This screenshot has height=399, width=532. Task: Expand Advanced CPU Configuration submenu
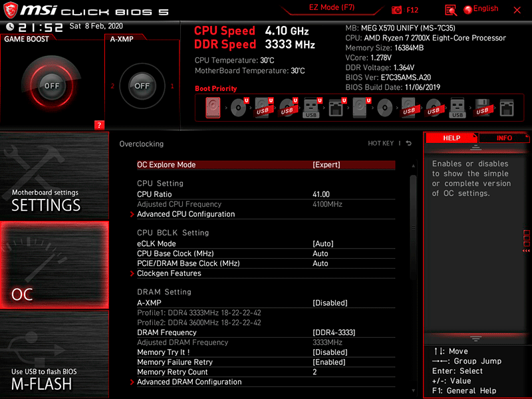[186, 214]
